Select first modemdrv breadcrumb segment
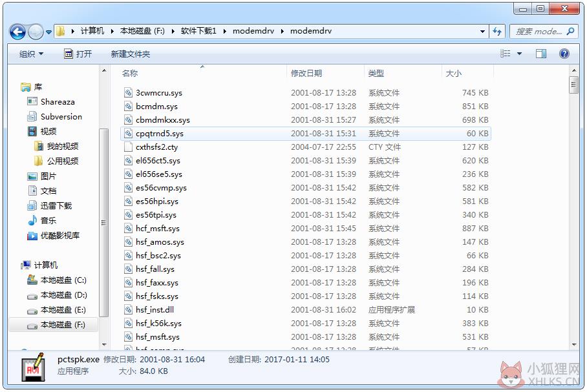587x392 pixels. (253, 31)
